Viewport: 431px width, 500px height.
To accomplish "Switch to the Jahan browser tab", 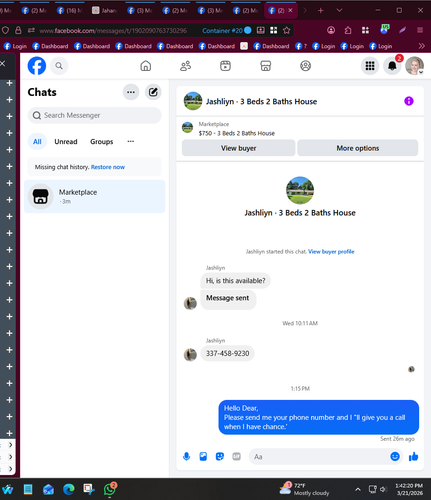I will 104,11.
